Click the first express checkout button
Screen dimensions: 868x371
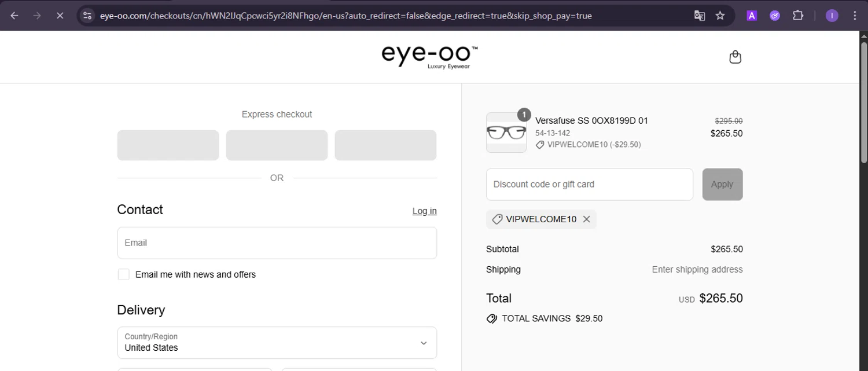[x=168, y=145]
